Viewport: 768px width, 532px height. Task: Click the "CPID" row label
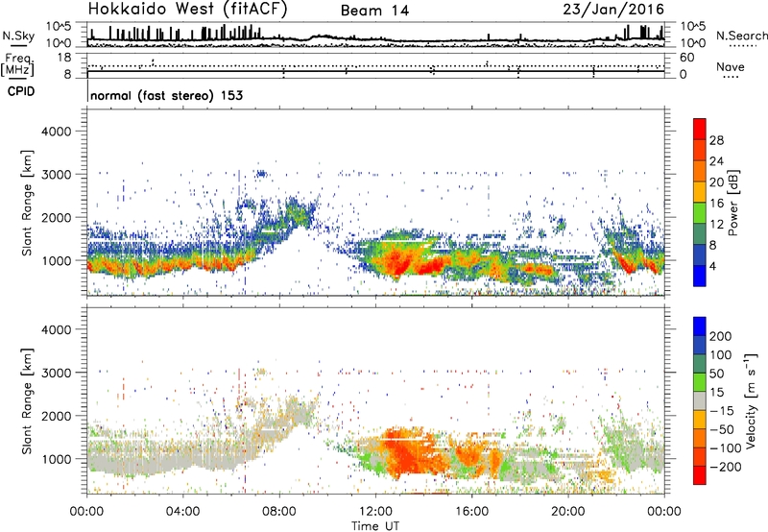(x=21, y=91)
